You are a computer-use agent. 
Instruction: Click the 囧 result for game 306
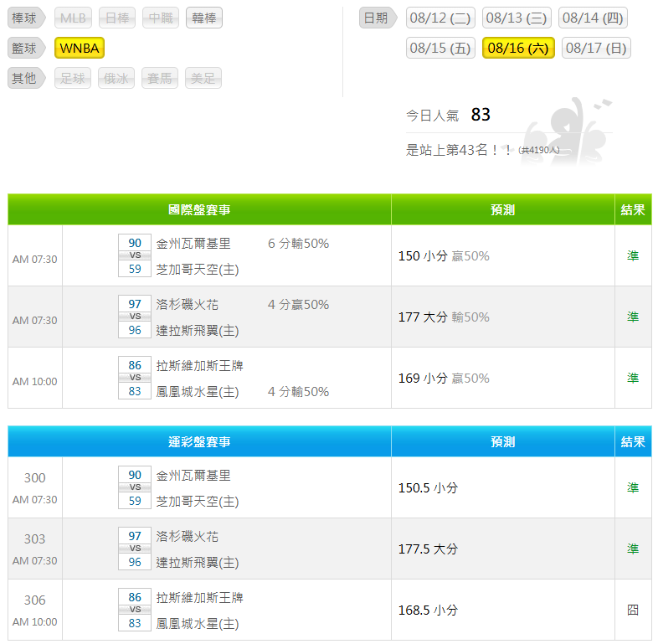point(633,610)
